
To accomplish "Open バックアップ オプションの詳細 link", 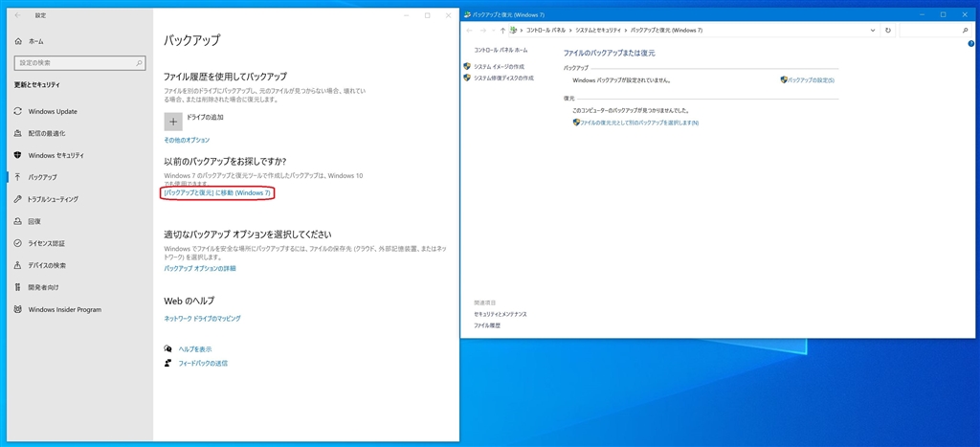I will [200, 268].
